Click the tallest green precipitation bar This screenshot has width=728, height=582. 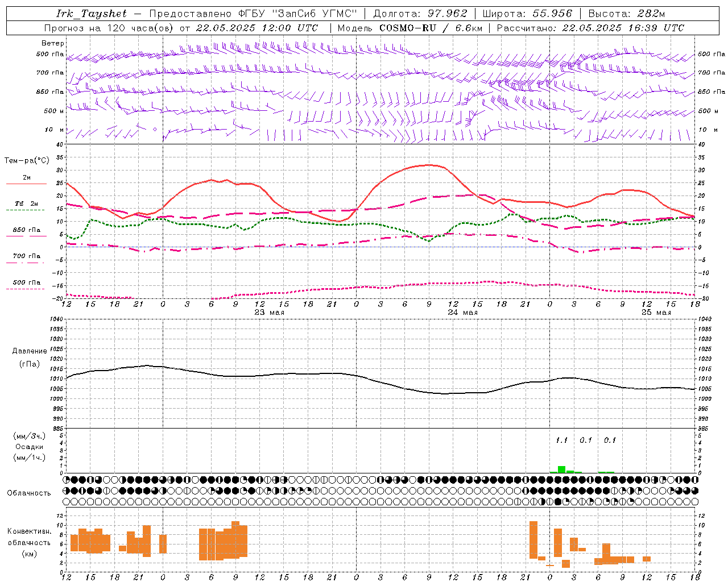(x=562, y=469)
